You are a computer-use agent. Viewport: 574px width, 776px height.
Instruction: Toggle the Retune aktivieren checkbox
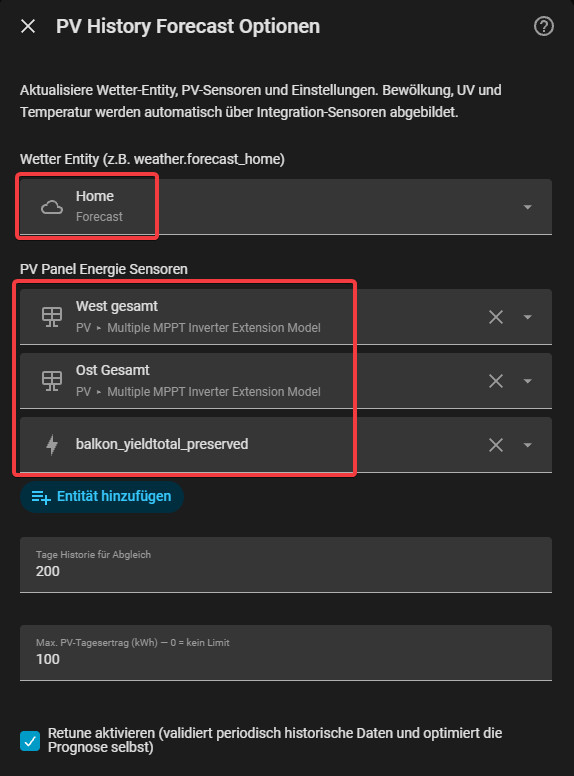tap(30, 741)
